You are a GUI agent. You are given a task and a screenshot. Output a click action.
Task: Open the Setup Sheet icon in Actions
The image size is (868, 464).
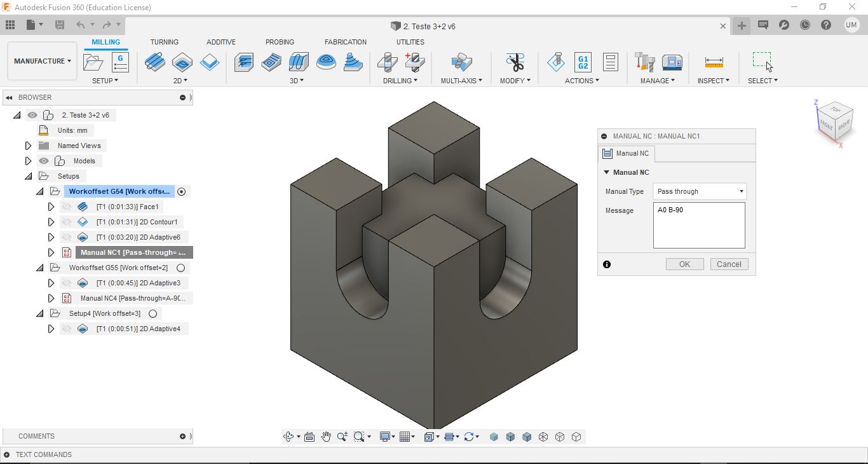click(x=609, y=62)
